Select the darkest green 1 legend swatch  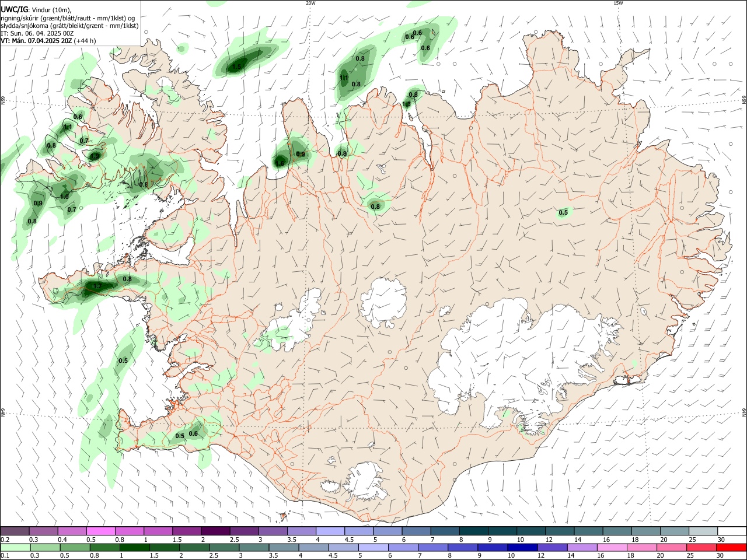click(135, 547)
